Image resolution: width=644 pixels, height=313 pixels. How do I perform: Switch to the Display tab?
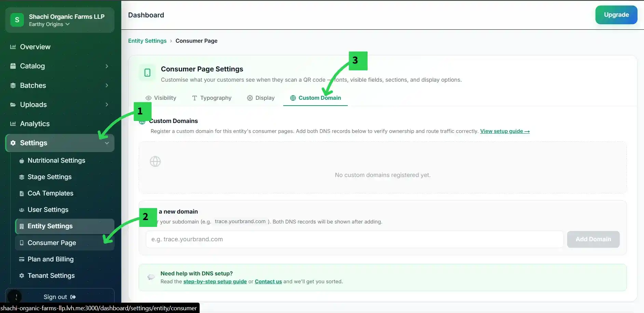(261, 98)
